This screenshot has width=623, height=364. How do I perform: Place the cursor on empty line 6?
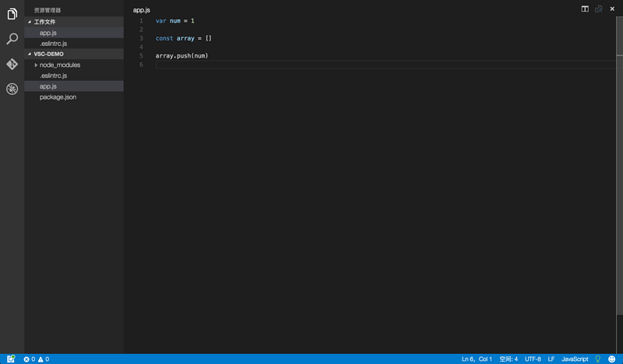click(x=385, y=65)
